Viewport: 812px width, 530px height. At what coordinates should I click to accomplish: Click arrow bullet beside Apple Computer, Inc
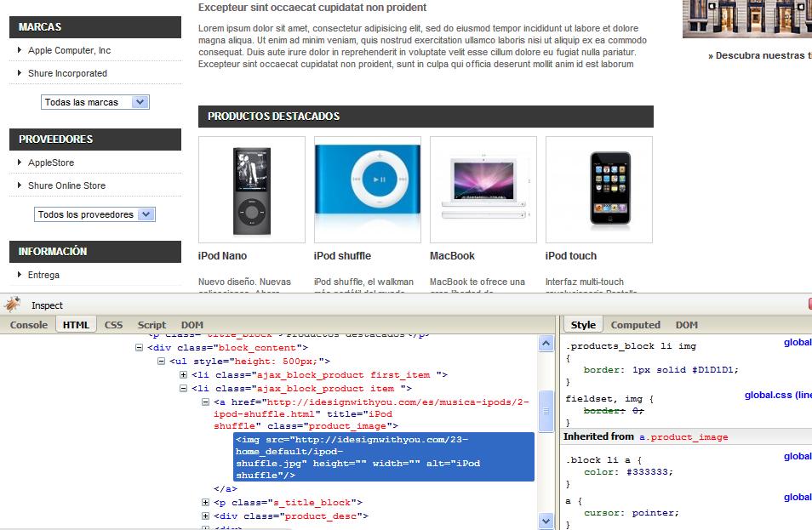[x=20, y=49]
